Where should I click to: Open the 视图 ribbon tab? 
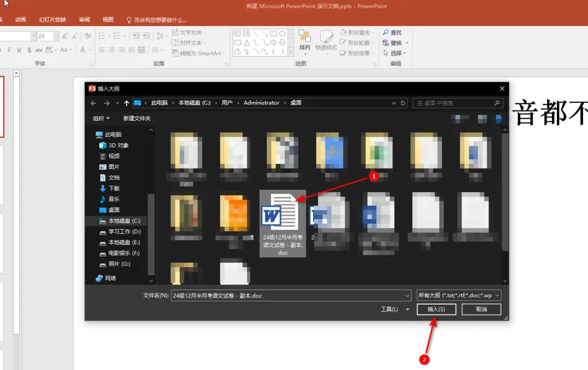coord(108,20)
